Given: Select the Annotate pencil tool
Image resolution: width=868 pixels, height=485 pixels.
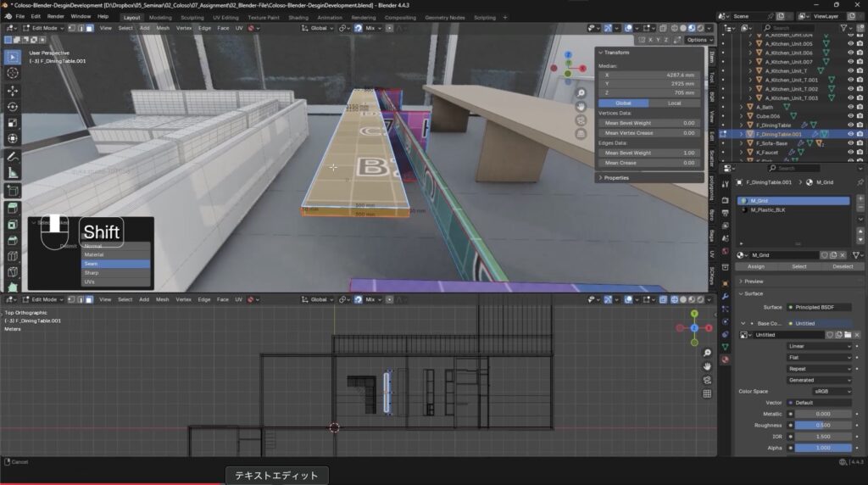Looking at the screenshot, I should click(x=13, y=157).
